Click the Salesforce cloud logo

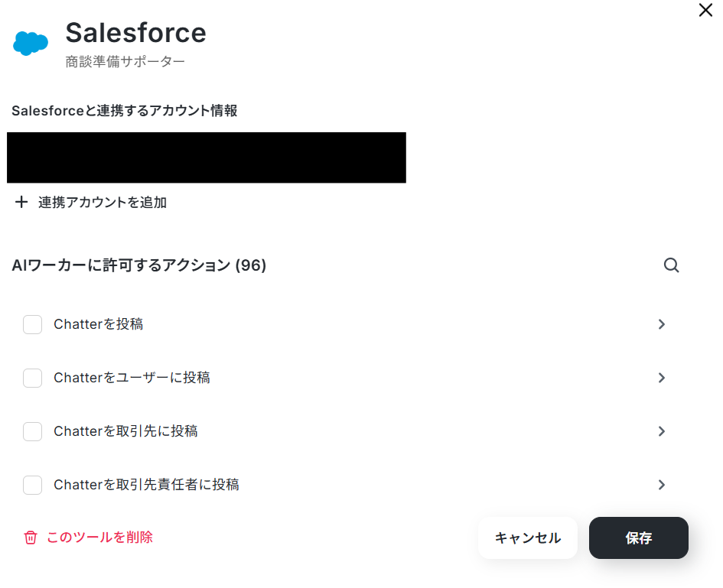tap(31, 44)
